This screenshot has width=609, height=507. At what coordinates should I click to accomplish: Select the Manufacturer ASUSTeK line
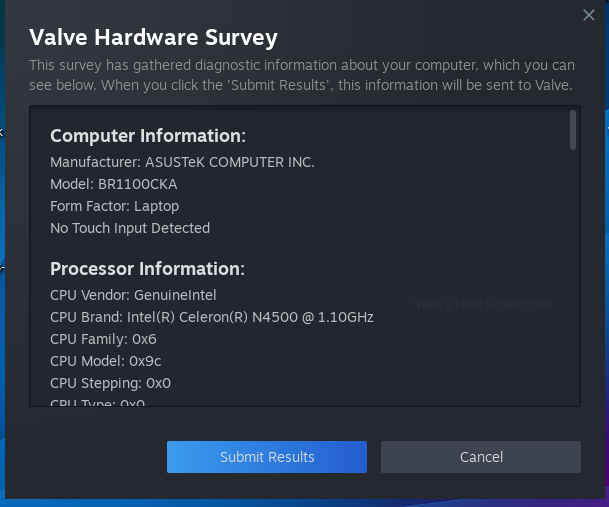tap(182, 162)
